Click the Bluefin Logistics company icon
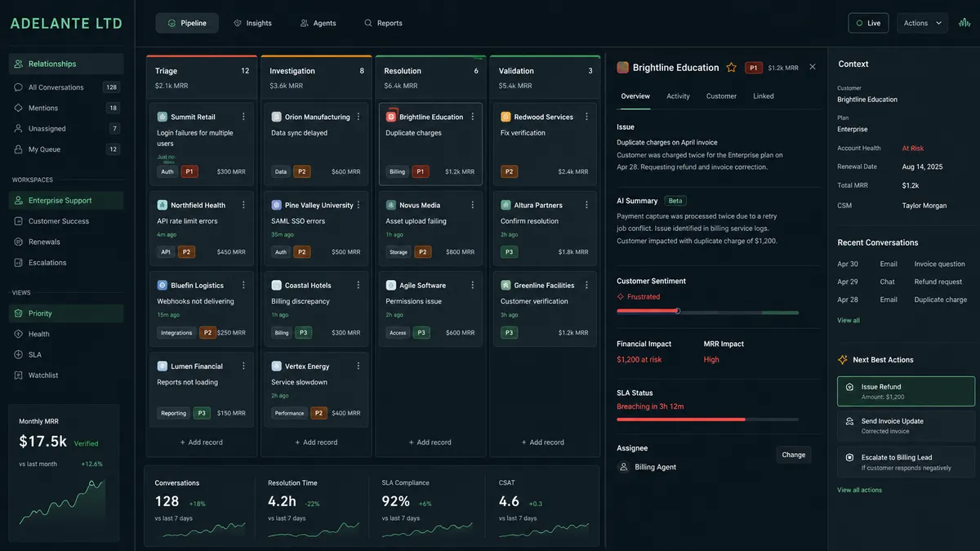Screen dimensions: 980x551 click(x=163, y=286)
